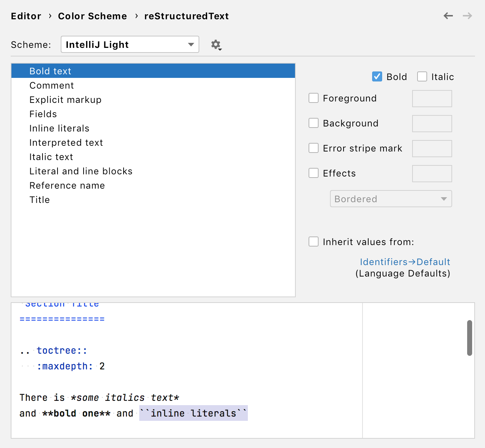Open the Bordered effects dropdown
This screenshot has width=485, height=448.
coord(391,199)
